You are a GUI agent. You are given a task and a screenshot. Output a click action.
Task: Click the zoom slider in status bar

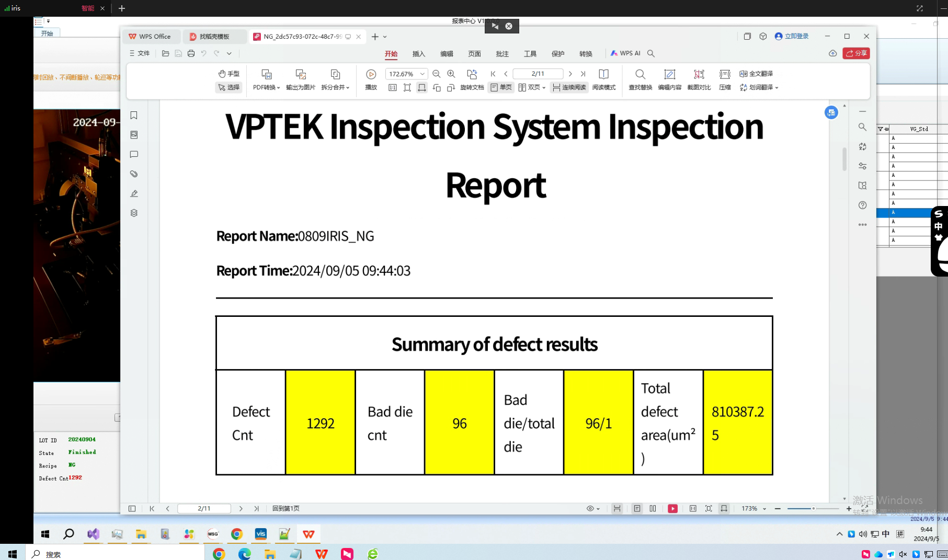click(813, 508)
